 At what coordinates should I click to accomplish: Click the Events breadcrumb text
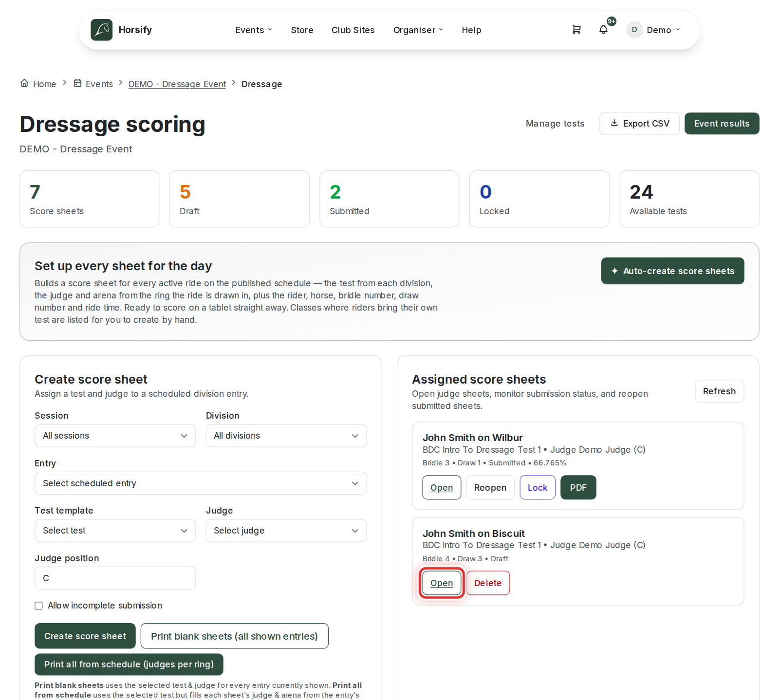[99, 84]
